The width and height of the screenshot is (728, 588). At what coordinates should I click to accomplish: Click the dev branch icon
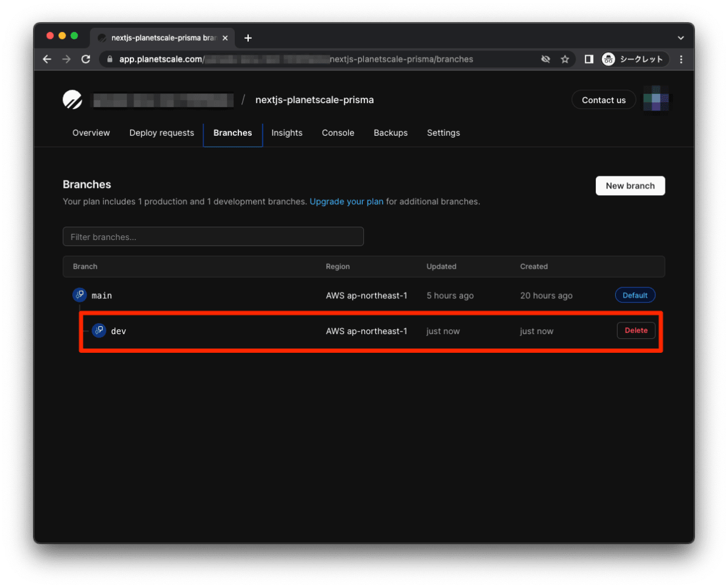coord(99,331)
